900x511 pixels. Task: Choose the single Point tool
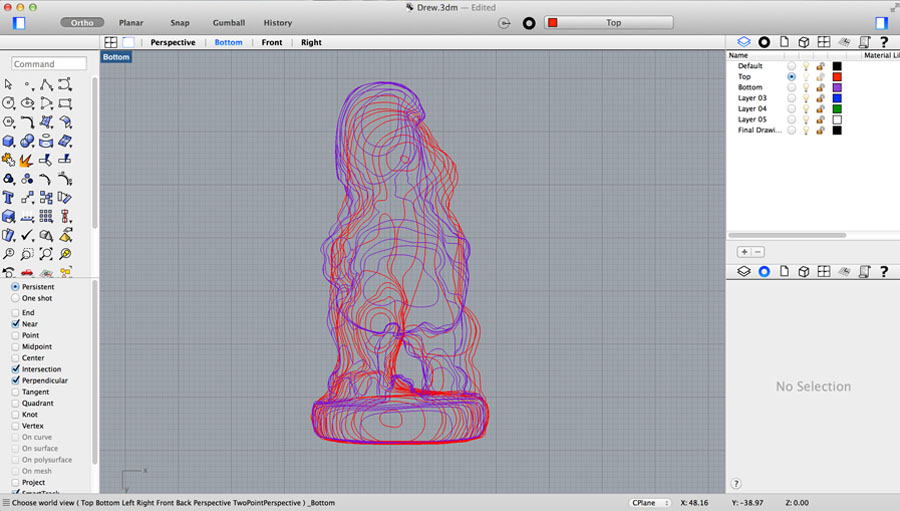28,84
